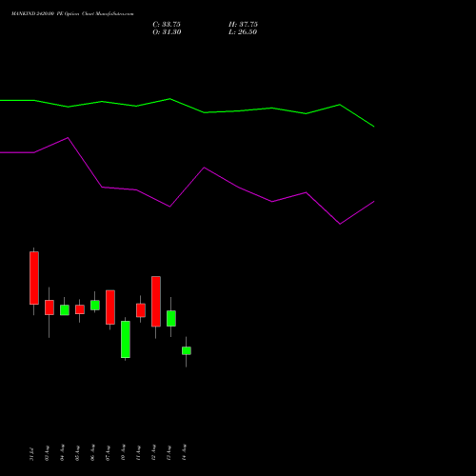This screenshot has height=476, width=476.
Task: Select the green candle for 06 Aug
Action: click(95, 305)
